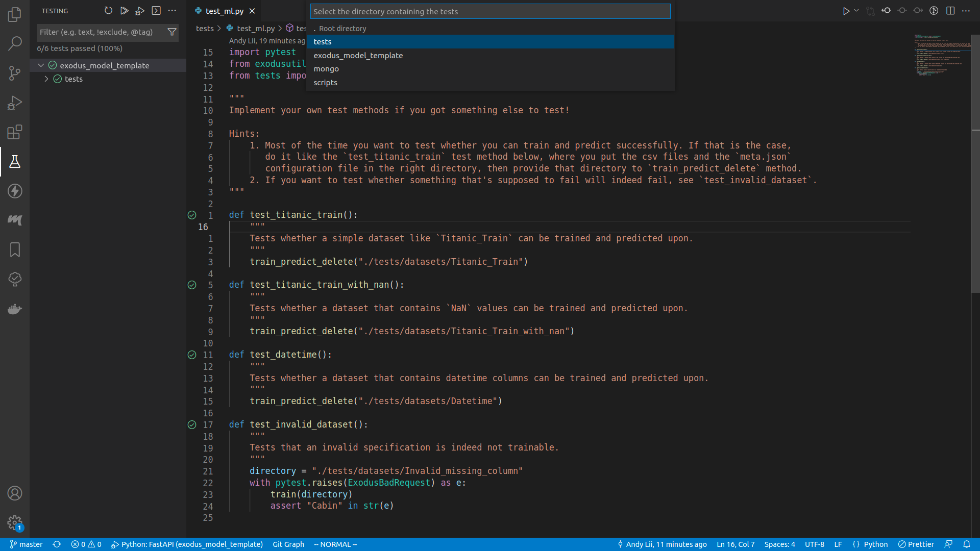This screenshot has height=551, width=980.
Task: Click the filter funnel icon
Action: point(172,32)
